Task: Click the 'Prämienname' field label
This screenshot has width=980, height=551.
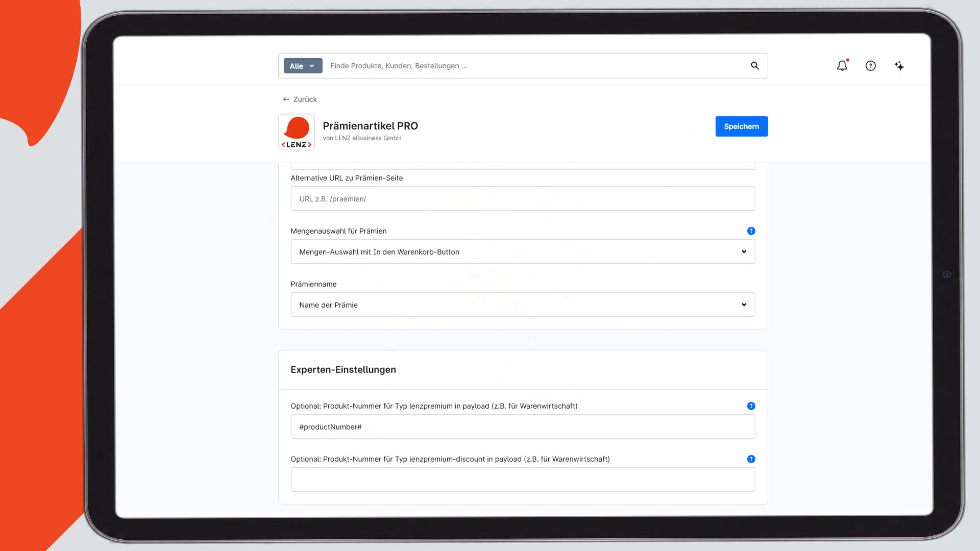Action: [313, 284]
